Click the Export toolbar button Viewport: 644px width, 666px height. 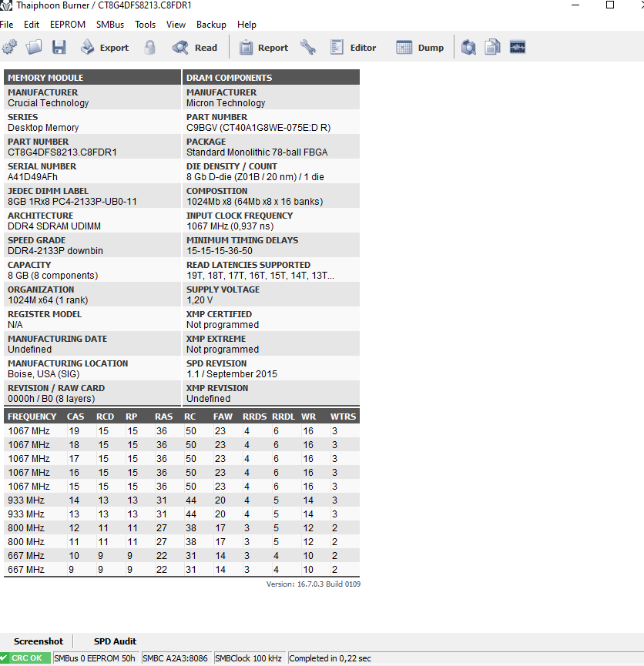click(105, 48)
